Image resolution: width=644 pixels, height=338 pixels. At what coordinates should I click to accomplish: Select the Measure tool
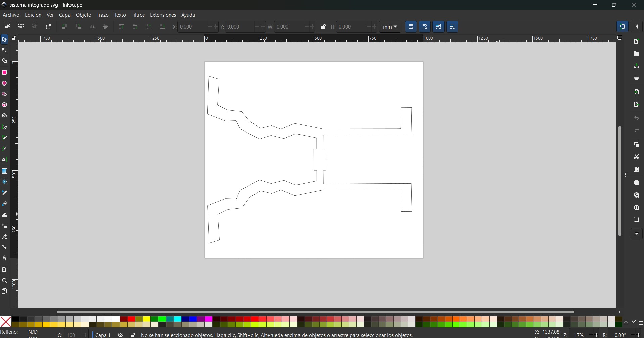4,270
